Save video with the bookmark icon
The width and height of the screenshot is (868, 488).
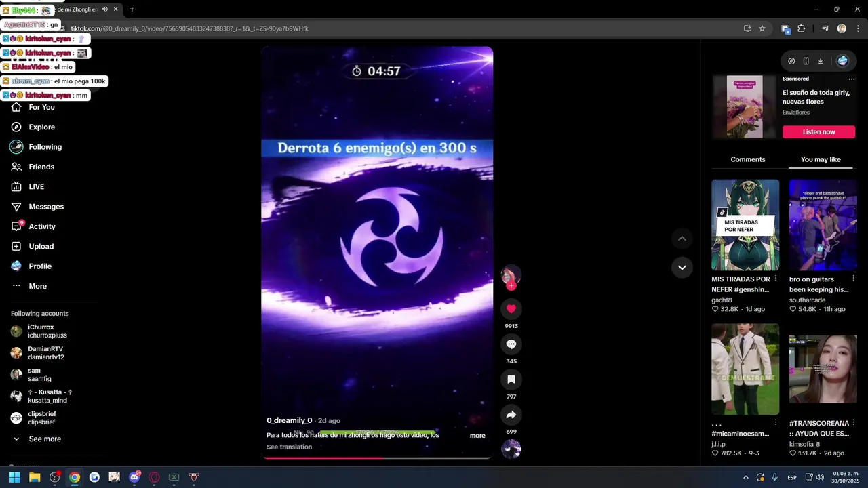coord(511,380)
